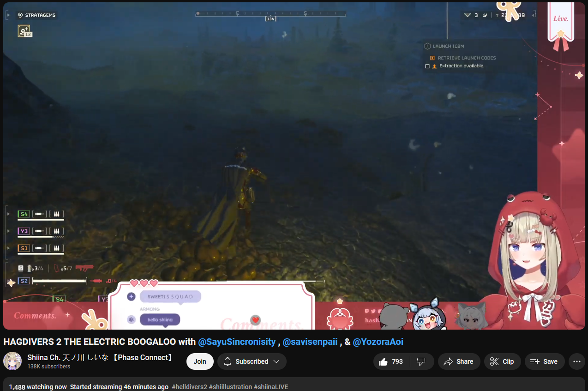The image size is (588, 391).
Task: Click the Launch ICBM objective text
Action: click(x=448, y=46)
